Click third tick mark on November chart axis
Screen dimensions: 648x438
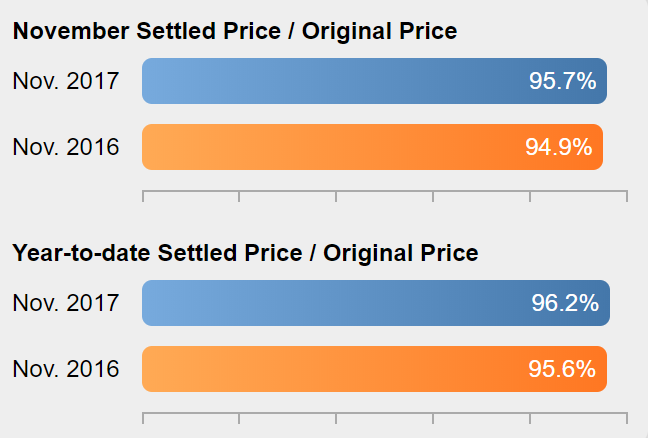point(336,196)
